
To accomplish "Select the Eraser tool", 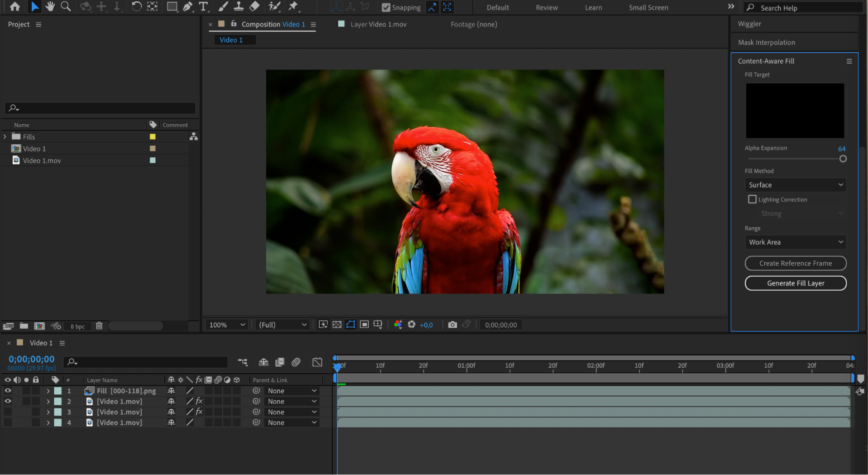I will (255, 7).
